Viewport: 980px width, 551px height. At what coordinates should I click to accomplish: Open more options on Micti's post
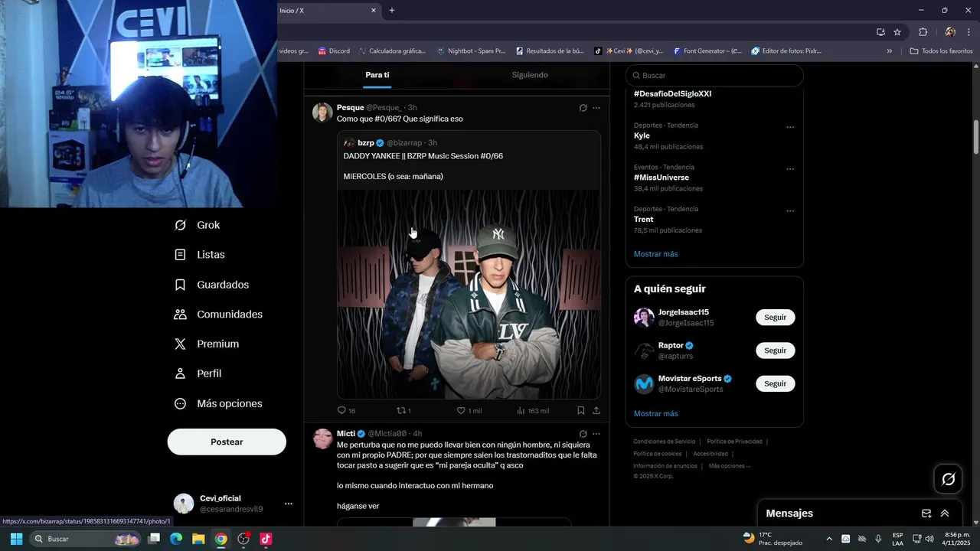(x=596, y=434)
